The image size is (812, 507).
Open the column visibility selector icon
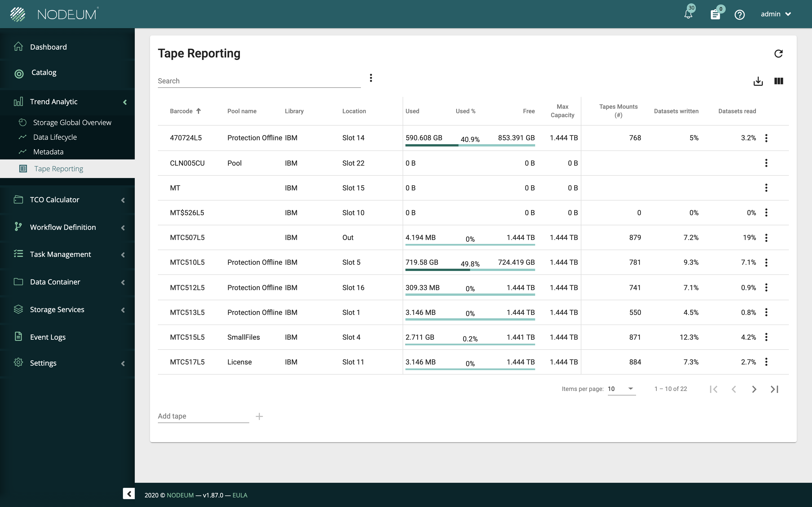pyautogui.click(x=779, y=81)
